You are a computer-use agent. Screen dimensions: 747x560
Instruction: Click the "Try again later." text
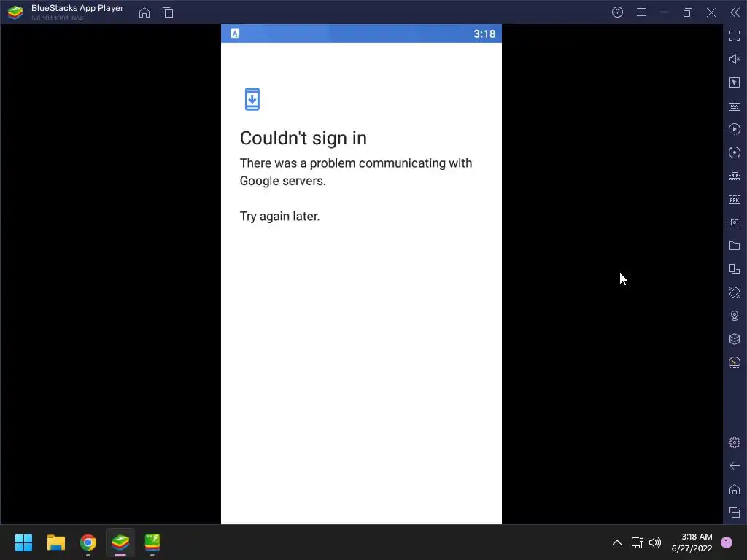coord(279,216)
